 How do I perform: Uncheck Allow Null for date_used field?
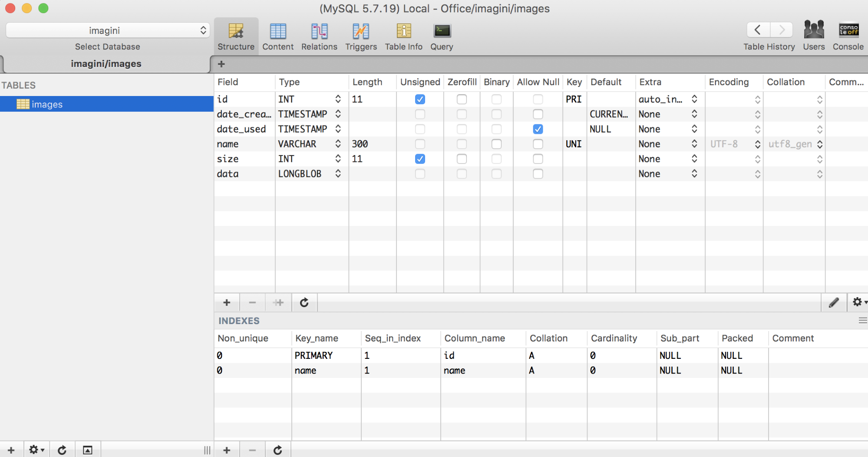(538, 129)
